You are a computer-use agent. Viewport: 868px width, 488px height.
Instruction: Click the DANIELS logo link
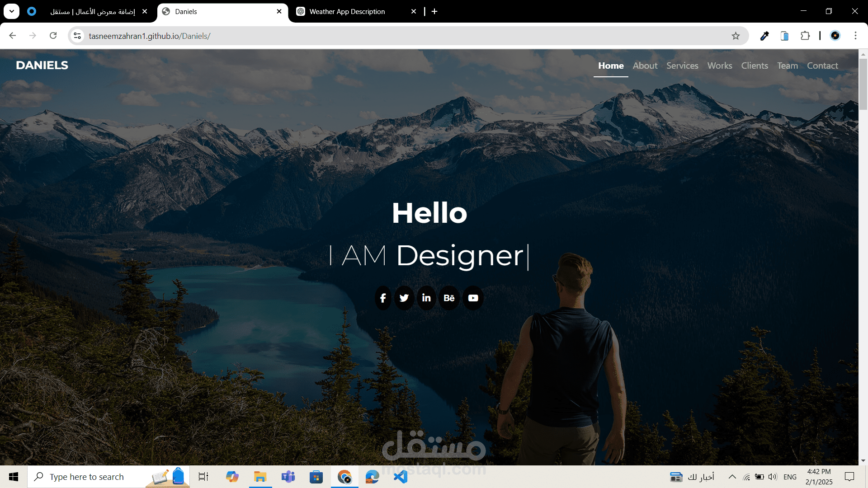(42, 66)
